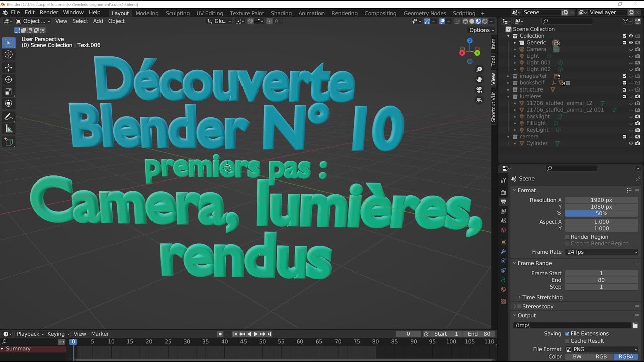
Task: Switch to the Shading workspace tab
Action: 281,13
